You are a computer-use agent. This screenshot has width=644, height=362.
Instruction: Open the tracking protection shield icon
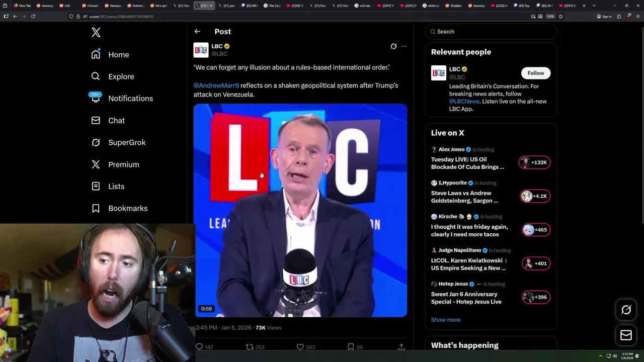coord(71,16)
